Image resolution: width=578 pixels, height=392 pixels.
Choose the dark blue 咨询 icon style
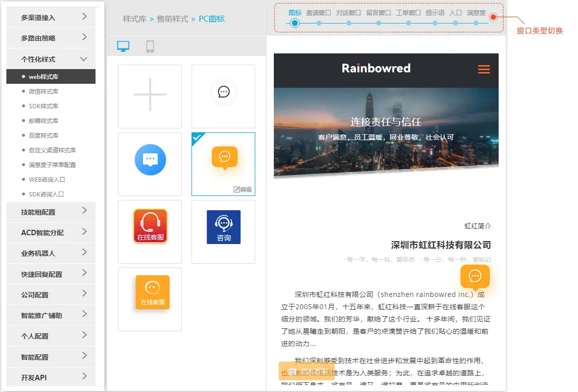point(223,232)
